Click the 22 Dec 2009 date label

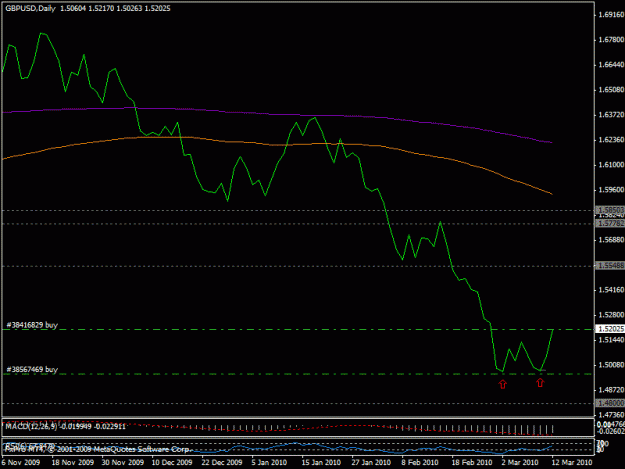[x=222, y=462]
